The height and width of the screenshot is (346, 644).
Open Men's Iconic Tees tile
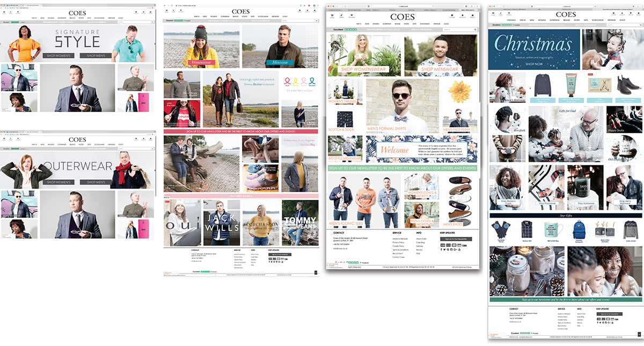pos(364,199)
